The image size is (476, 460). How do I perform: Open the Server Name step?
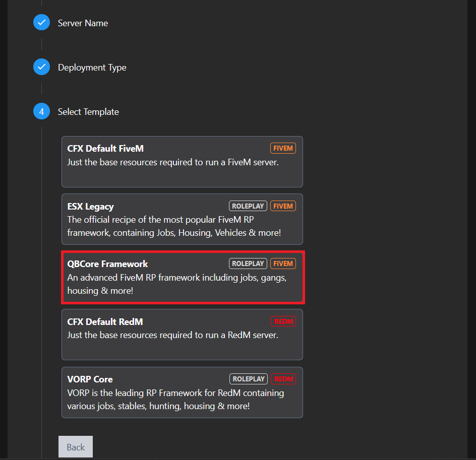pos(83,23)
